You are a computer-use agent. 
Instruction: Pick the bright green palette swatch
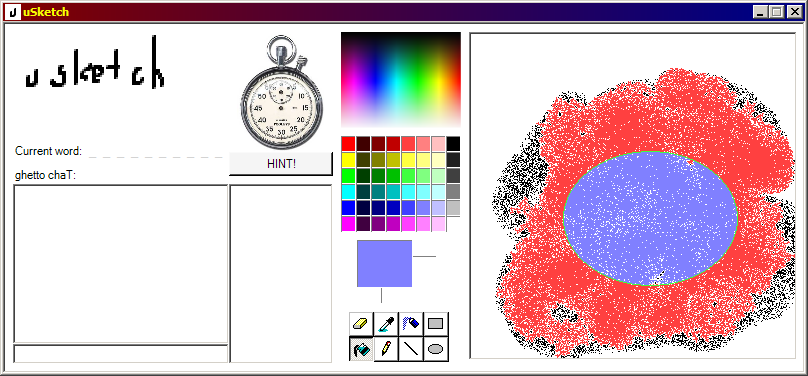click(348, 176)
